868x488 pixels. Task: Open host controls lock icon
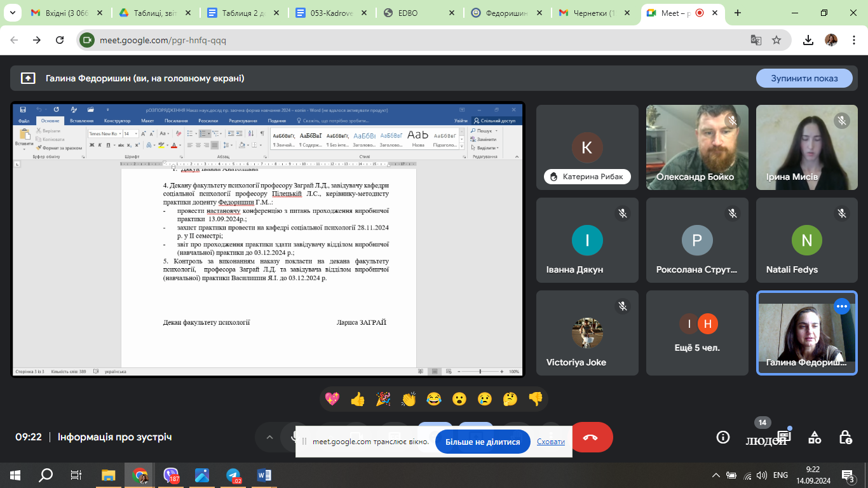(845, 437)
